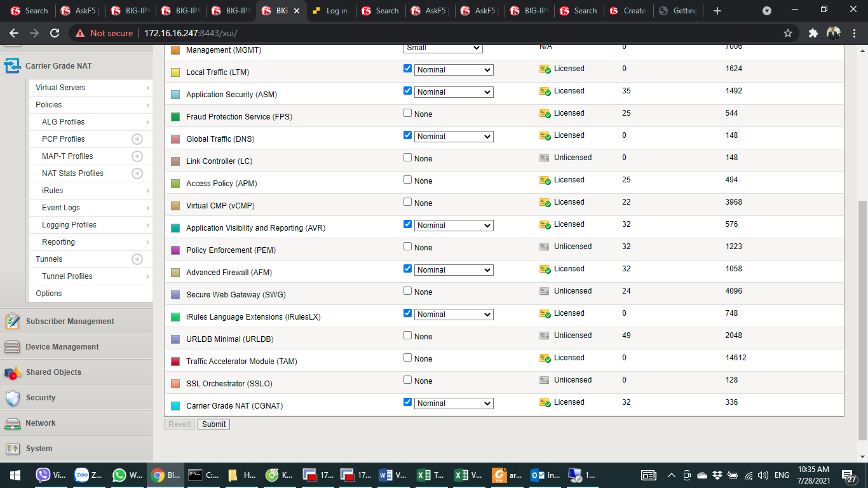Click the yellow swatch beside Local Traffic (LTM)
The width and height of the screenshot is (868, 488).
click(175, 72)
